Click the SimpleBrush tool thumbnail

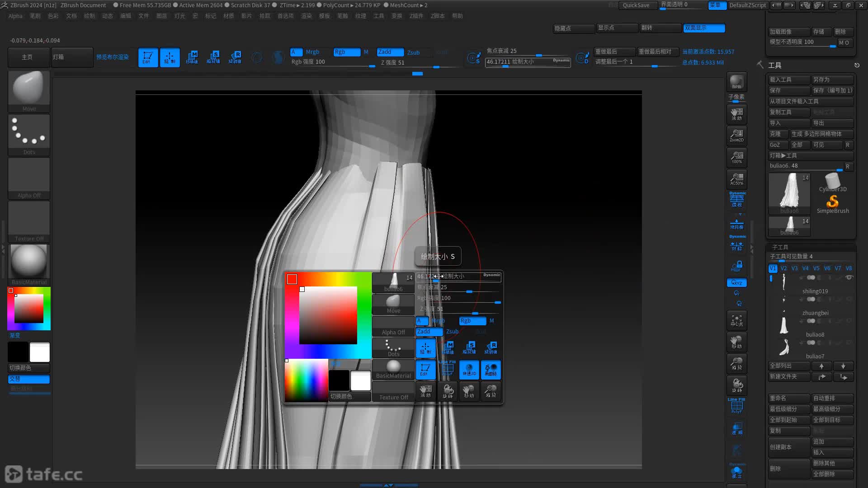(833, 203)
